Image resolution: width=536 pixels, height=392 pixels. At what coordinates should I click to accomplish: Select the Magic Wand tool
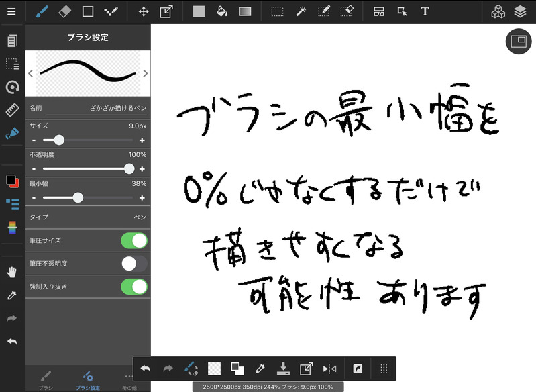coord(301,11)
